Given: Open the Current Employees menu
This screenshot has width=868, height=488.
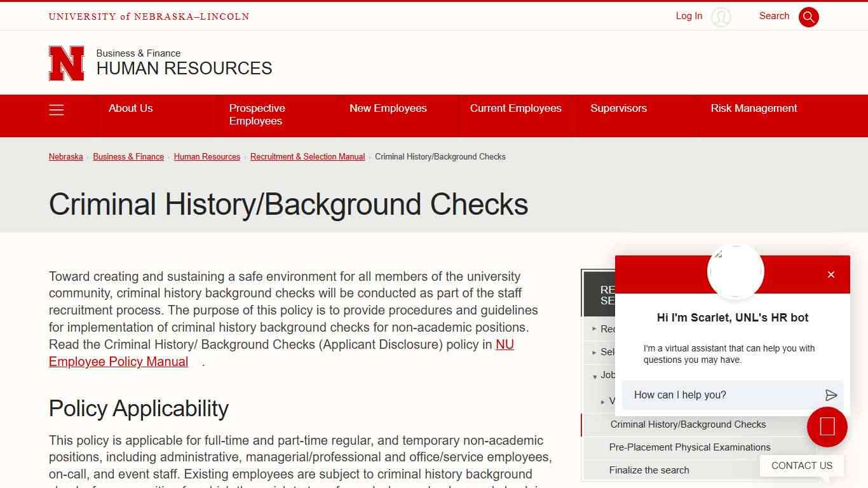Looking at the screenshot, I should click(515, 108).
